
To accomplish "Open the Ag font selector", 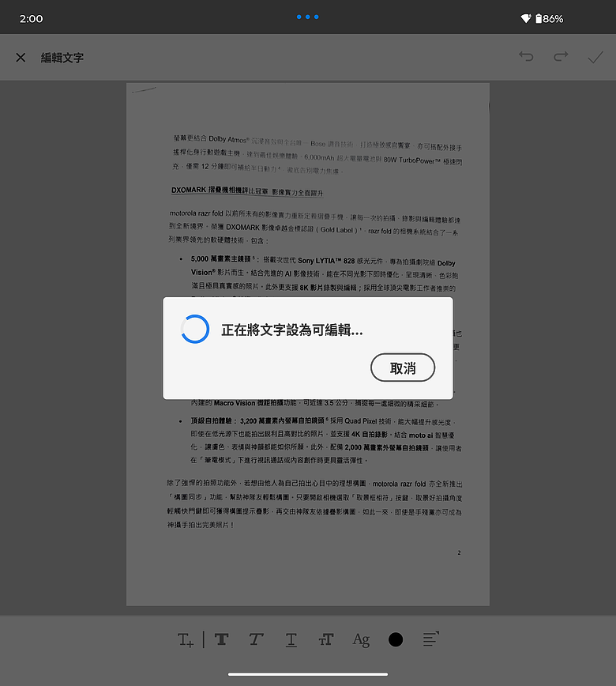I will (x=361, y=640).
